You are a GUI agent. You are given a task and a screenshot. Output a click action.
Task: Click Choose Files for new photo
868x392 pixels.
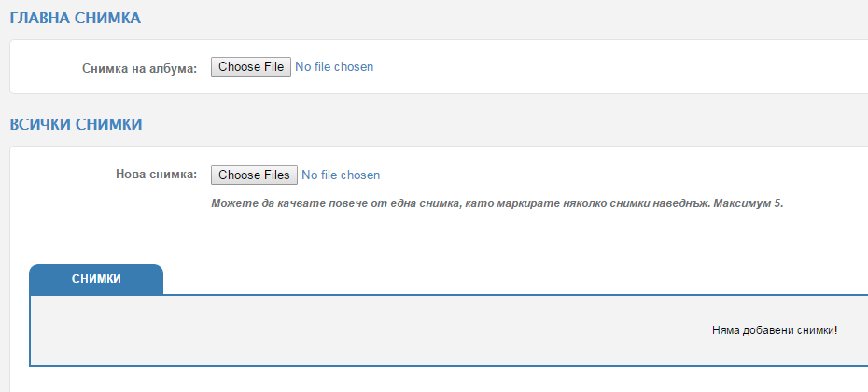(x=254, y=175)
